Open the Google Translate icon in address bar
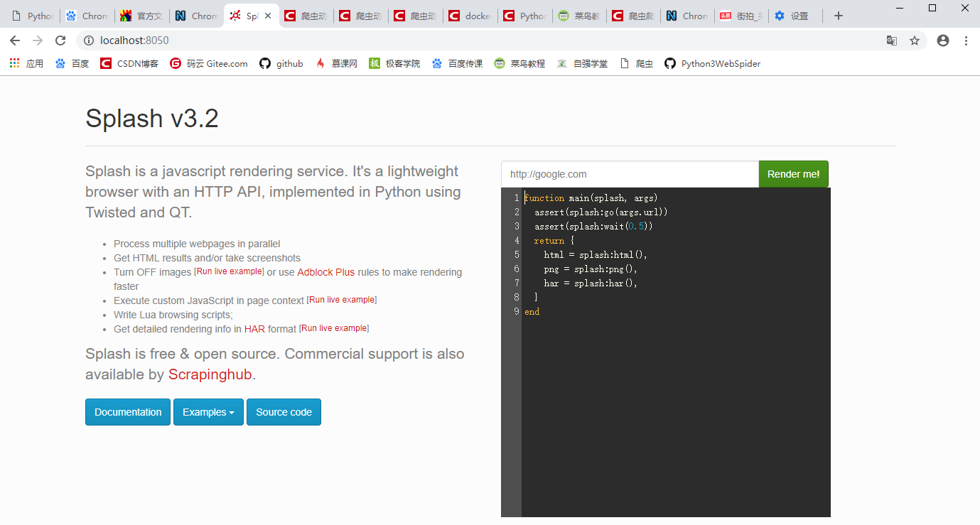The image size is (980, 525). tap(892, 40)
